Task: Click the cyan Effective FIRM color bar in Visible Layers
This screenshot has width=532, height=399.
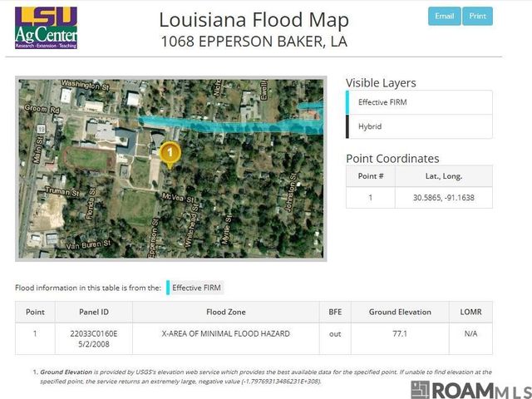Action: click(347, 102)
